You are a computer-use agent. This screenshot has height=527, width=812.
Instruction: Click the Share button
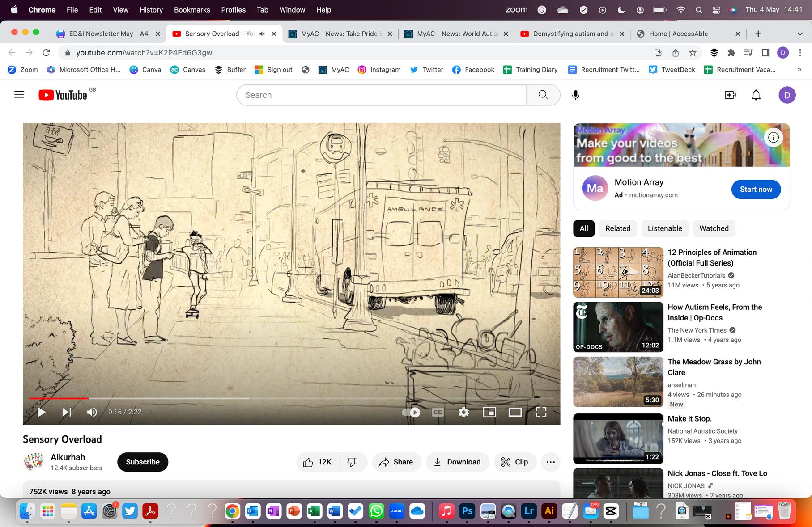(396, 462)
